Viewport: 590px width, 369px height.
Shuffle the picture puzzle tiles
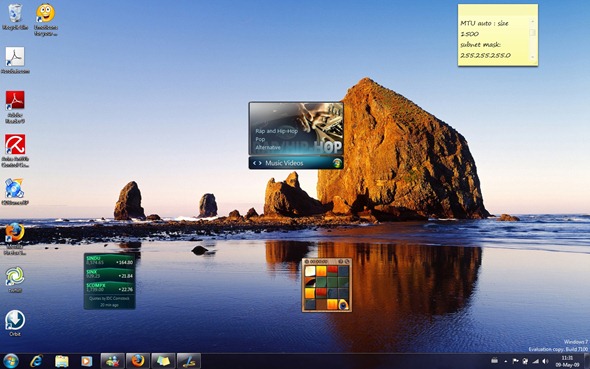coord(346,261)
